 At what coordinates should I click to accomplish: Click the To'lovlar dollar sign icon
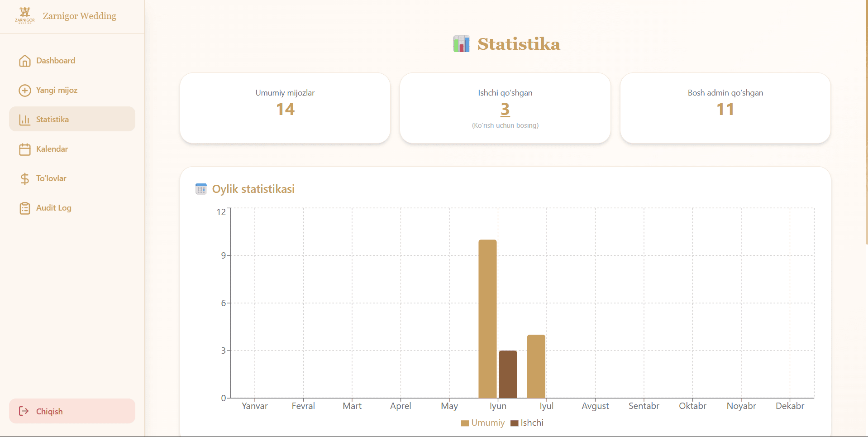[x=25, y=178]
